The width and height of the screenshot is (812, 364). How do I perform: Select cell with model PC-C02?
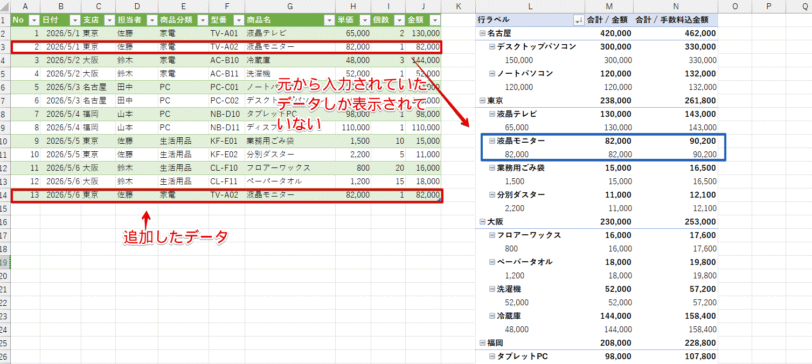click(226, 100)
